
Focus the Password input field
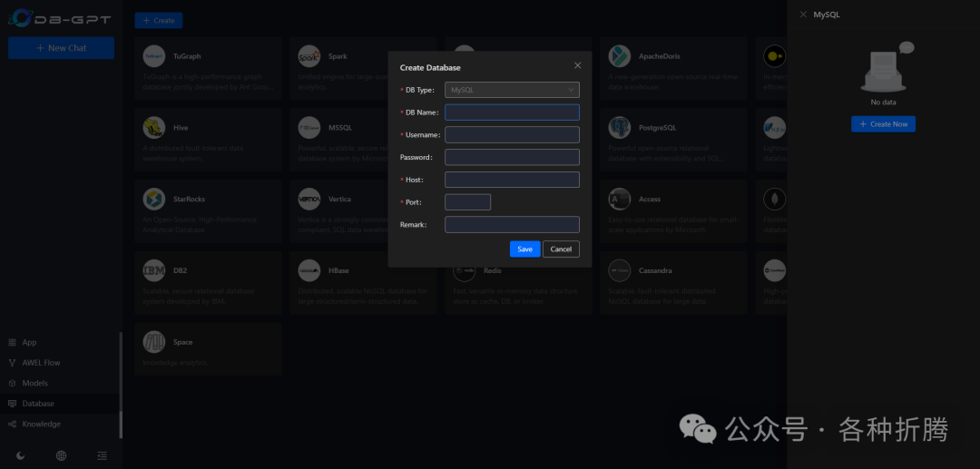(512, 157)
